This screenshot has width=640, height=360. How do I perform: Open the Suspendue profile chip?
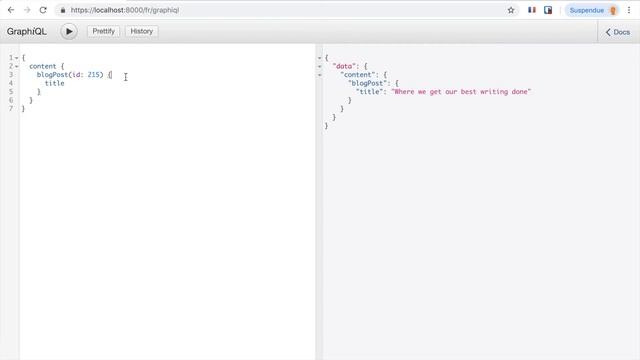(592, 10)
